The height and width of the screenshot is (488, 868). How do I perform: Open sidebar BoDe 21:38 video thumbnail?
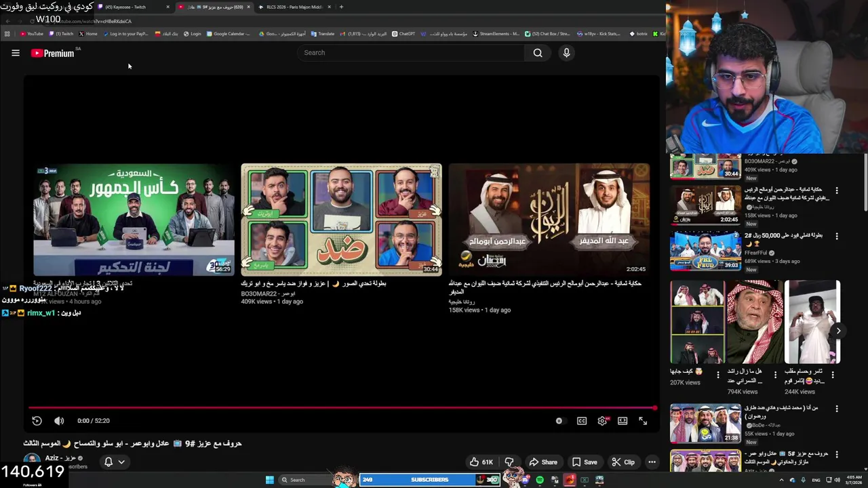[x=705, y=424]
